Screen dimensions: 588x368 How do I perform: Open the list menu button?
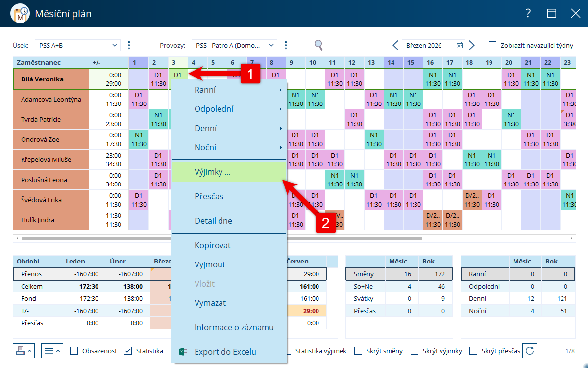(x=52, y=351)
